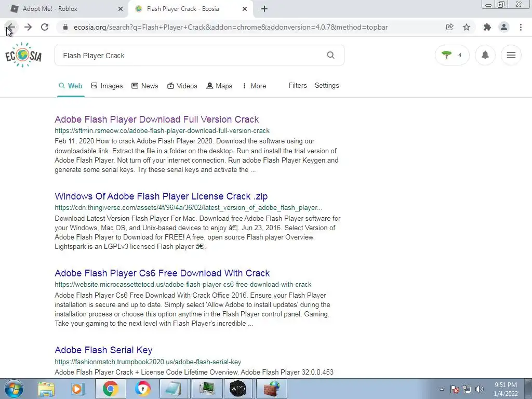Click the Google Chrome taskbar icon
The image size is (532, 399).
[x=110, y=389]
